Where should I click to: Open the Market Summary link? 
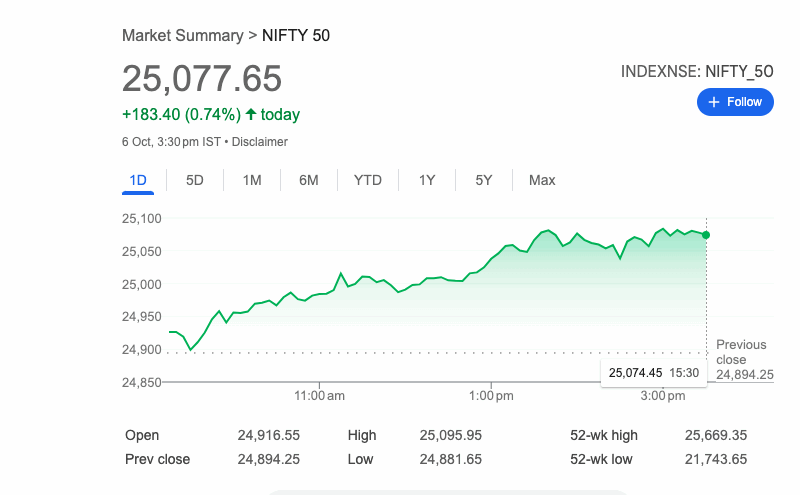[x=182, y=36]
